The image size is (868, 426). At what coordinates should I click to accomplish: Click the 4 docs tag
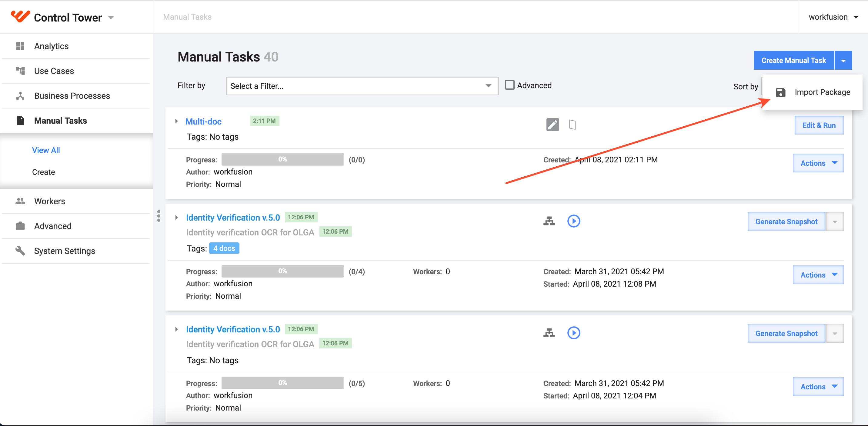(224, 248)
